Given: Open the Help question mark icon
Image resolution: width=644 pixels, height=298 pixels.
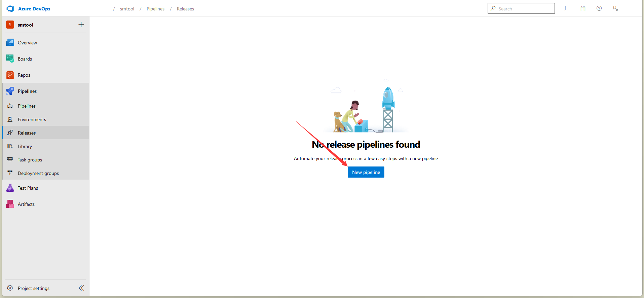Looking at the screenshot, I should click(599, 9).
